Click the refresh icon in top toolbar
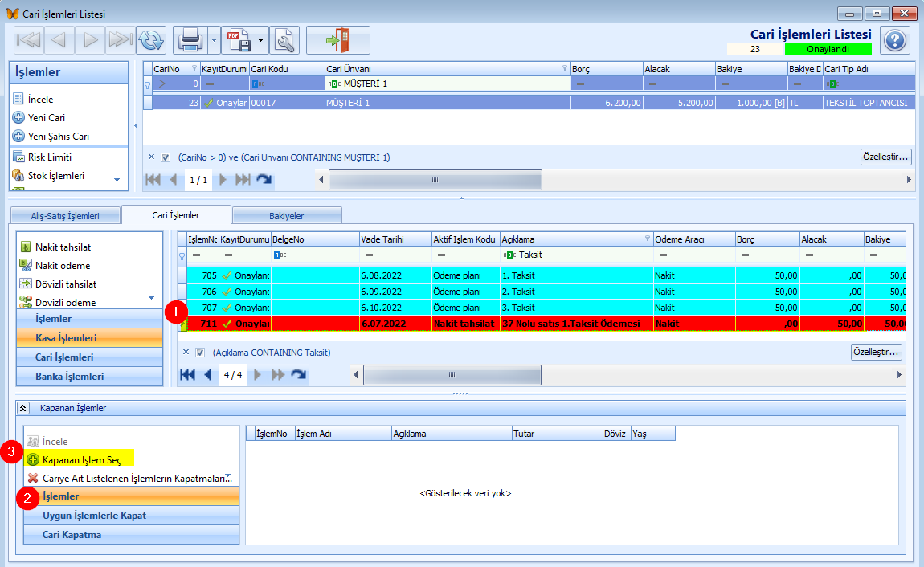 151,39
